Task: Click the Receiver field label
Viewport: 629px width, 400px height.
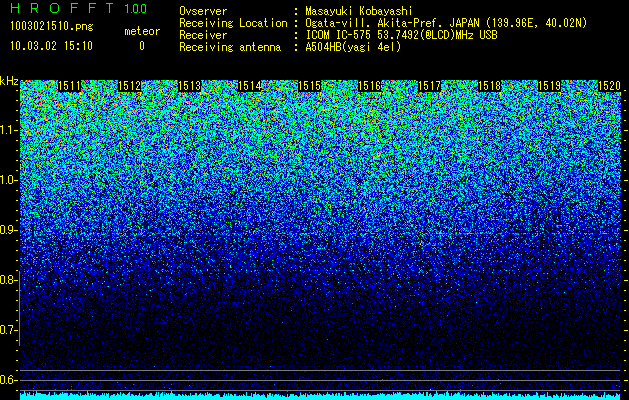Action: (203, 35)
